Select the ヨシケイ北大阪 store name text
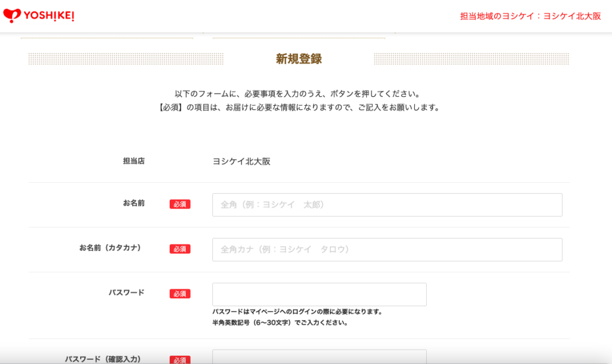The width and height of the screenshot is (612, 364). [x=241, y=161]
